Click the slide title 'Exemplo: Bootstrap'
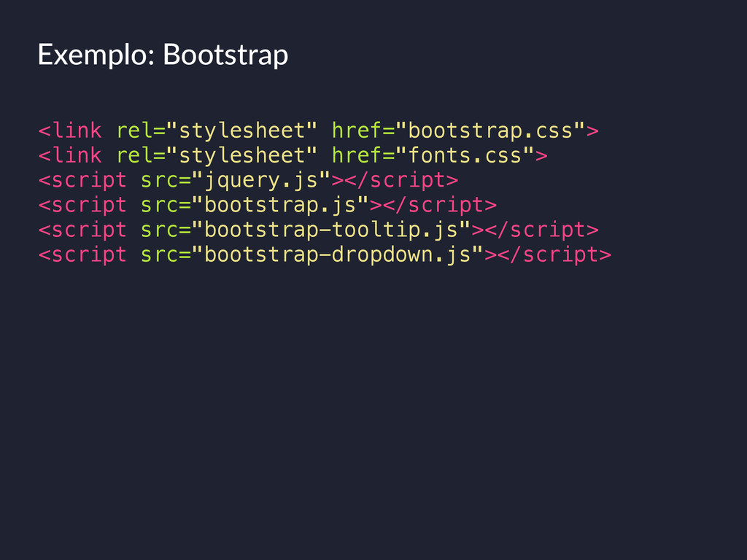The height and width of the screenshot is (560, 747). point(163,55)
